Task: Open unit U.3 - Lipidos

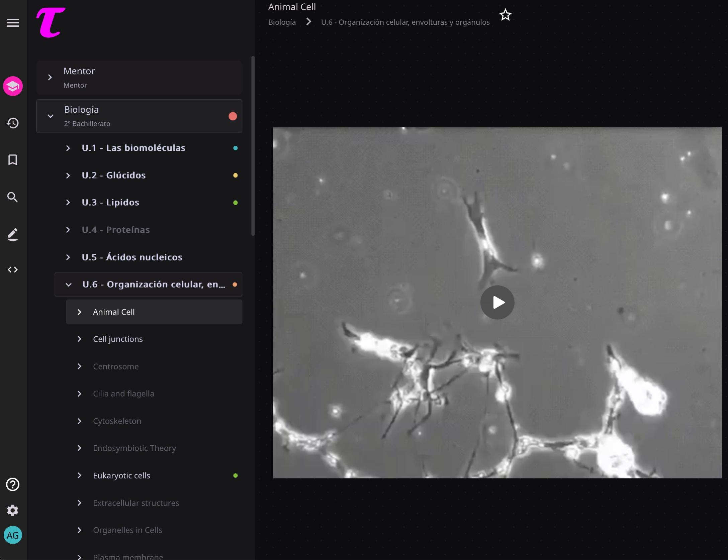Action: [x=110, y=202]
